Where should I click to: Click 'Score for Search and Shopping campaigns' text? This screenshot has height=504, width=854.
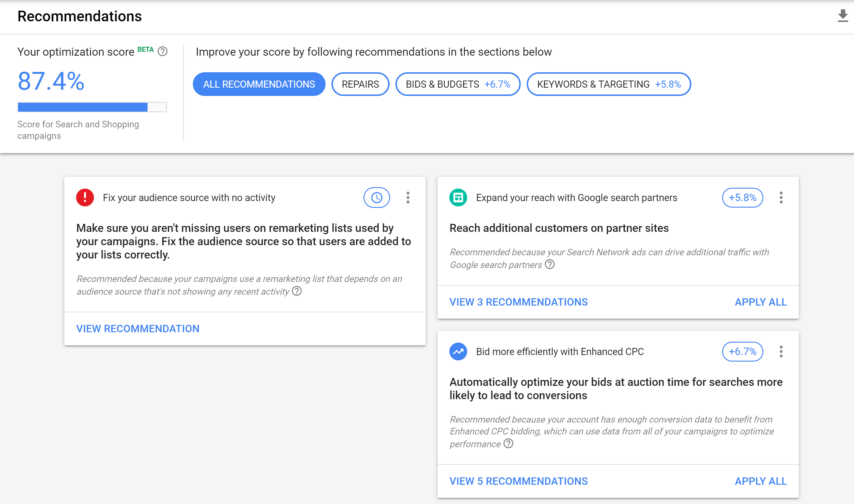coord(78,130)
